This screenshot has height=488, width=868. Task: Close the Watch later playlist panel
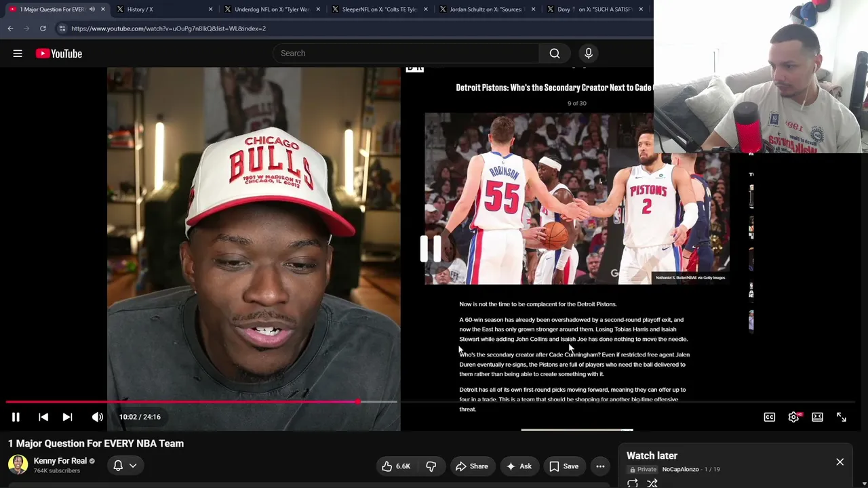point(840,462)
